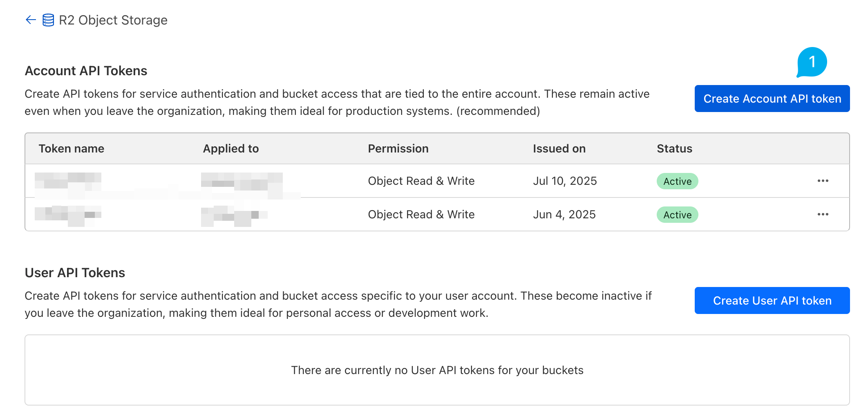Screen dimensions: 868x417
Task: Click the R2 database storage icon
Action: (48, 20)
